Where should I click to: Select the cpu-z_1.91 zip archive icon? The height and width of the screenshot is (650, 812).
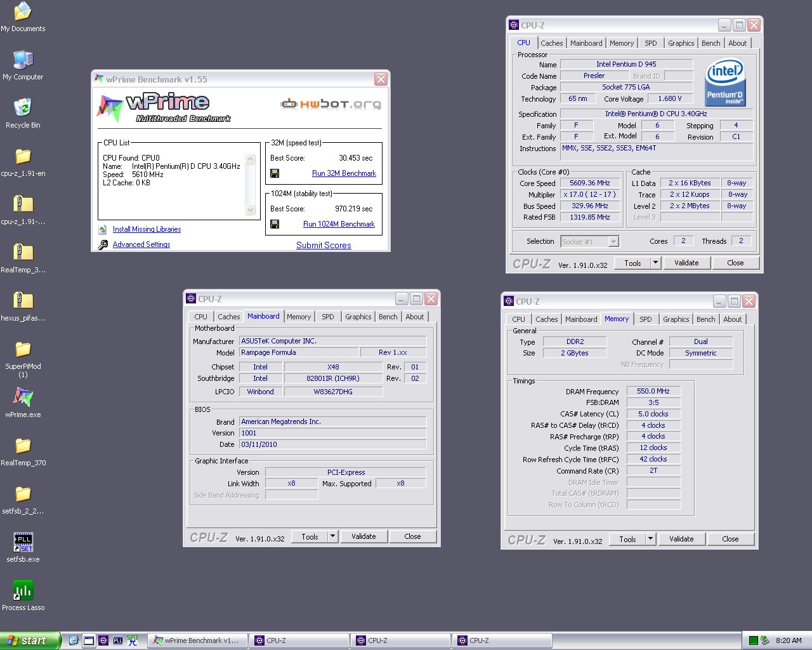click(x=23, y=204)
